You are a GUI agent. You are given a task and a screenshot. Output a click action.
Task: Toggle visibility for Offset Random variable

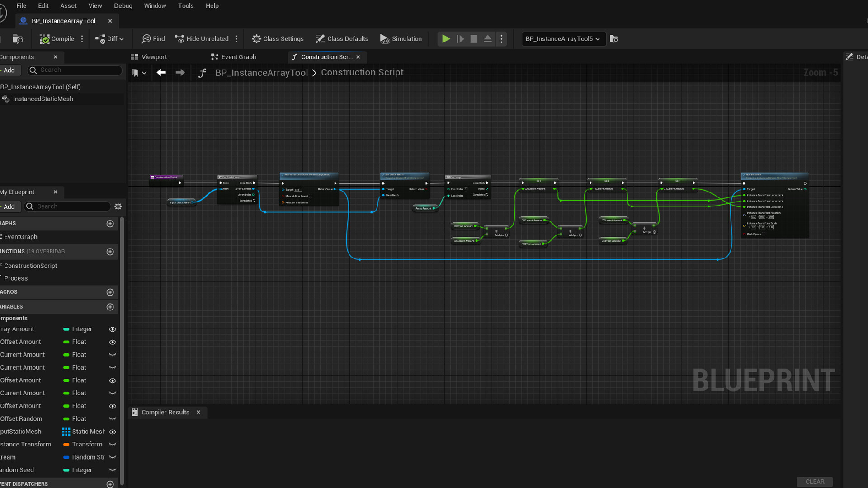tap(113, 419)
